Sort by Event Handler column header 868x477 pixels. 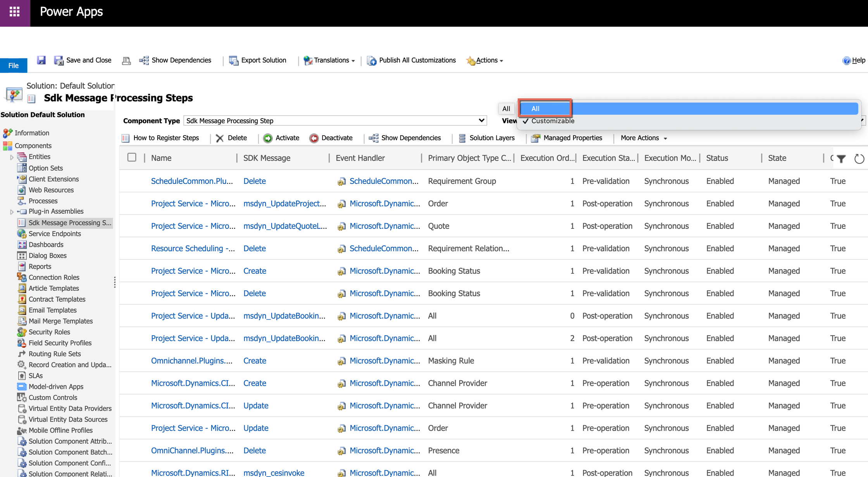(x=360, y=158)
